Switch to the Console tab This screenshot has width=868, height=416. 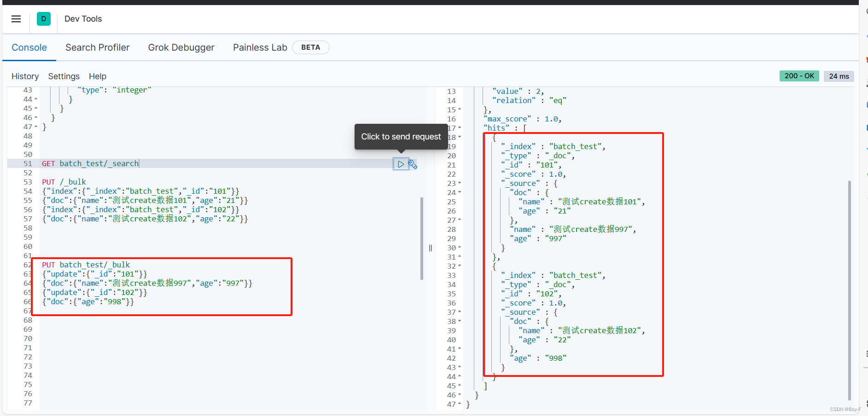pos(29,47)
